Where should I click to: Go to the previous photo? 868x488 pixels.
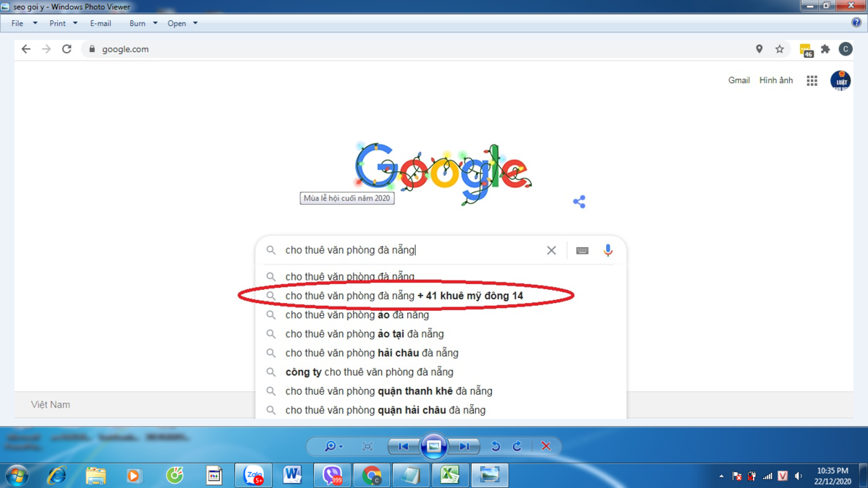[x=404, y=446]
